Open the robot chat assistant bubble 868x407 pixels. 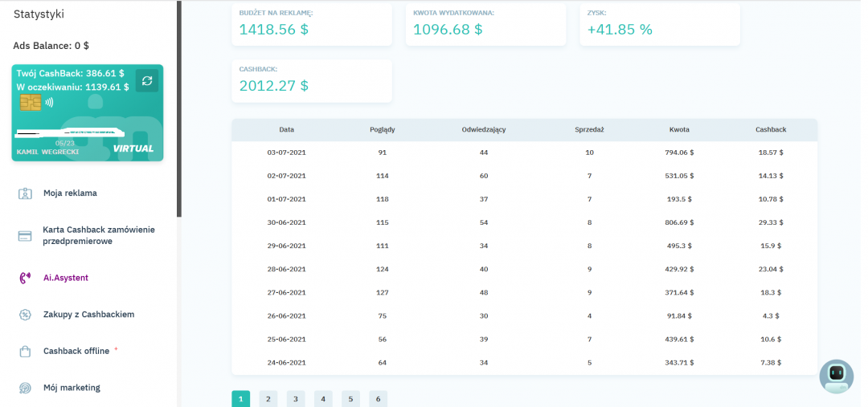click(x=836, y=376)
